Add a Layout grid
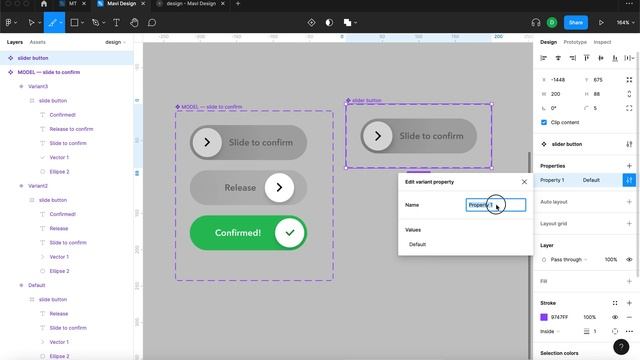The width and height of the screenshot is (640, 360). 629,224
